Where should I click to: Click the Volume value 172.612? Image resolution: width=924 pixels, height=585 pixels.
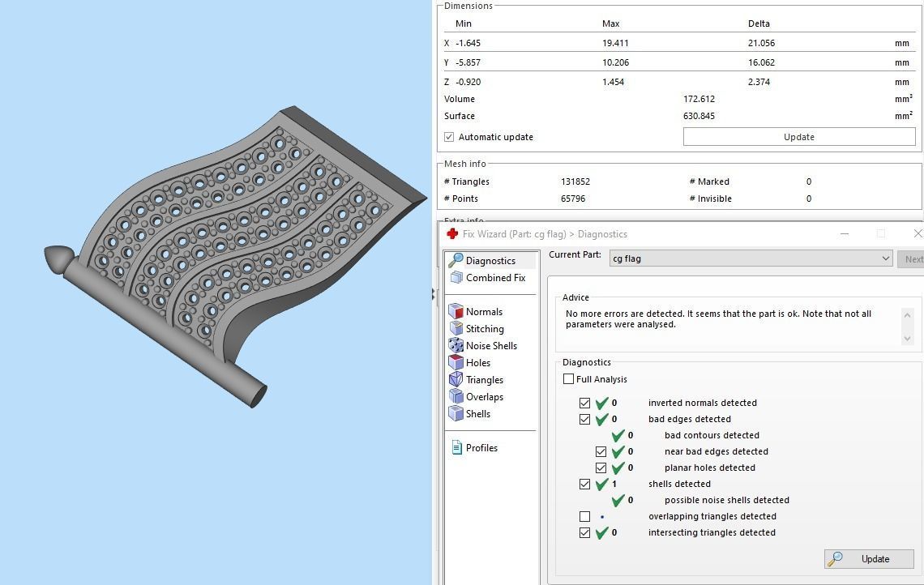click(699, 99)
